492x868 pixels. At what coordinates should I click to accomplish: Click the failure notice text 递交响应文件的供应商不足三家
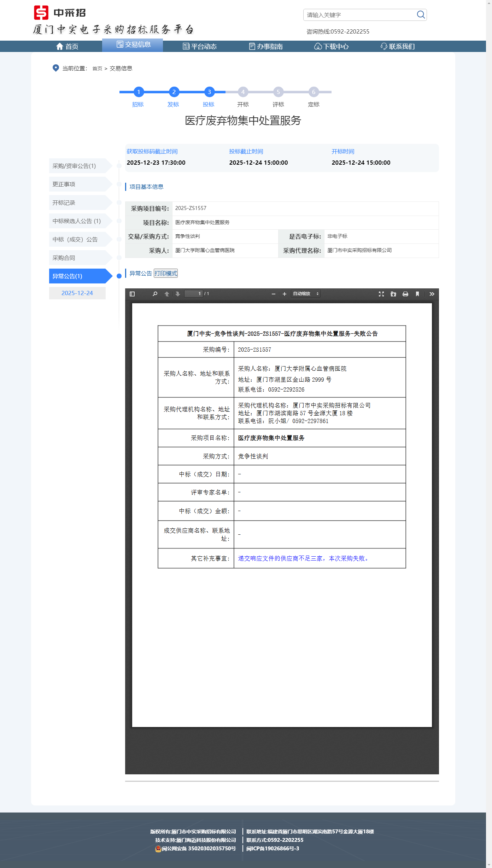[x=280, y=558]
